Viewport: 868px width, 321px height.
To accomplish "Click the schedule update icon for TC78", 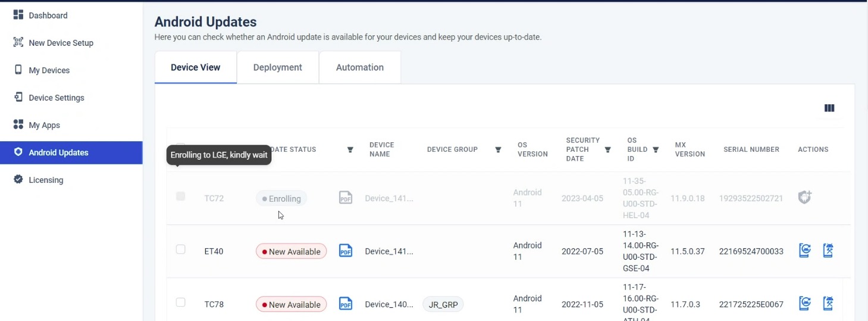I will pos(828,304).
